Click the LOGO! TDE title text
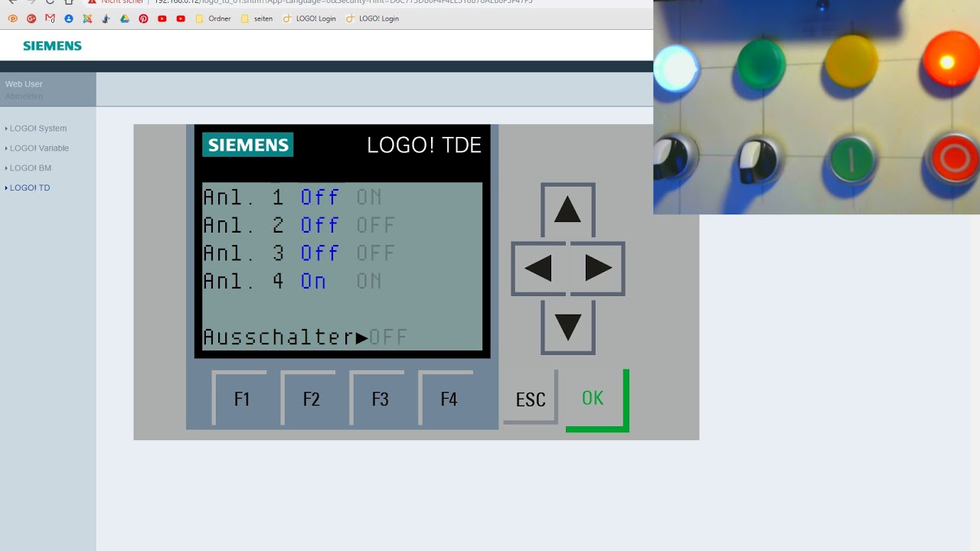 click(x=424, y=145)
